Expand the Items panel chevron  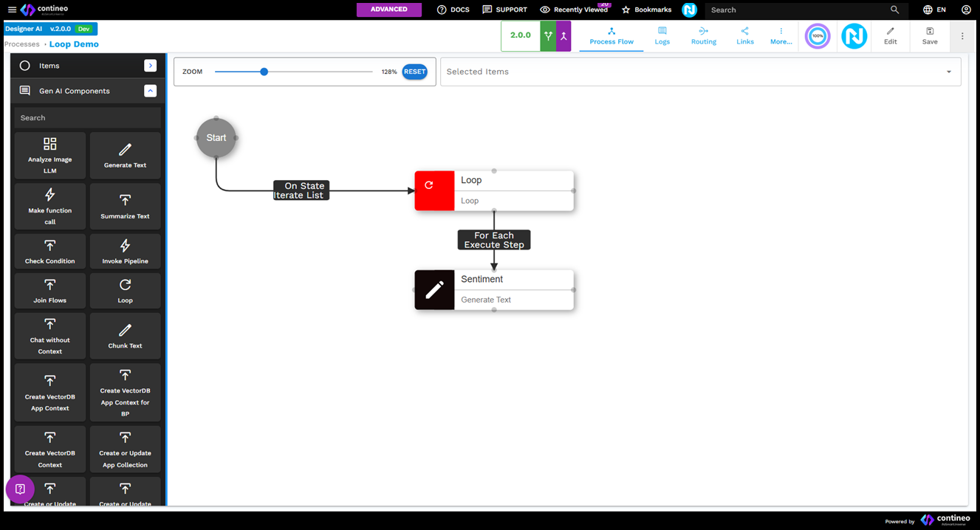[x=151, y=66]
